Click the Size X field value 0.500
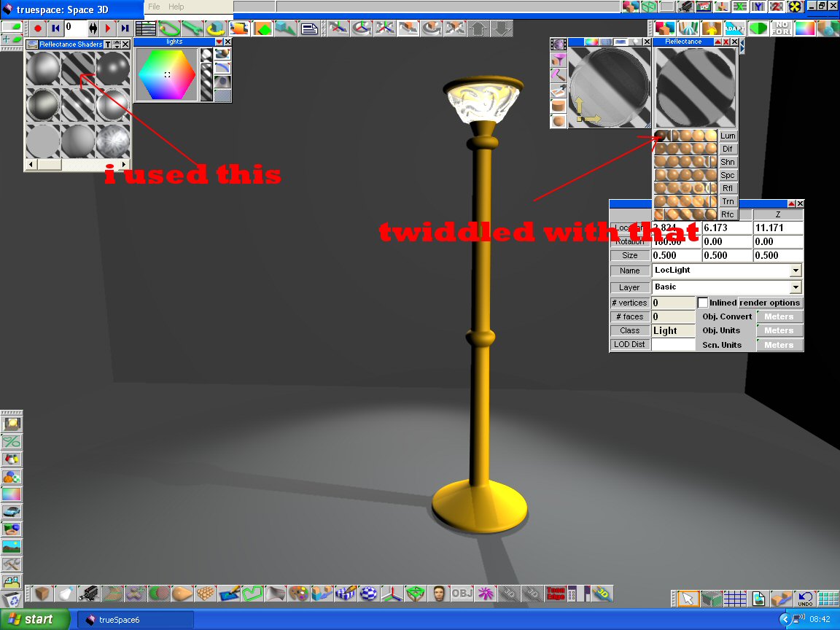The image size is (840, 630). (676, 255)
